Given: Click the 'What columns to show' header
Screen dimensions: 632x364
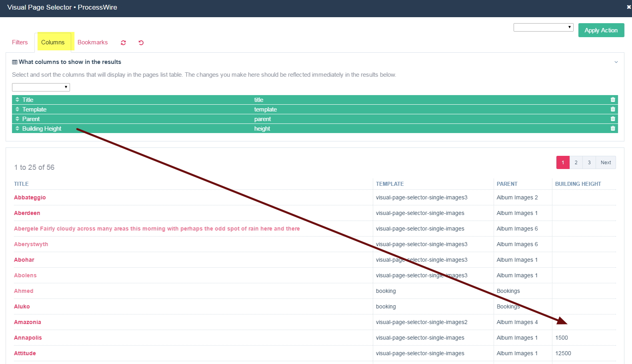Looking at the screenshot, I should 70,62.
